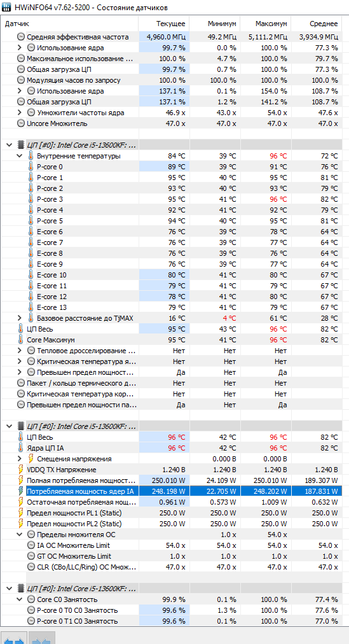Select the P-core 1 row label
The height and width of the screenshot is (644, 349).
[x=50, y=178]
